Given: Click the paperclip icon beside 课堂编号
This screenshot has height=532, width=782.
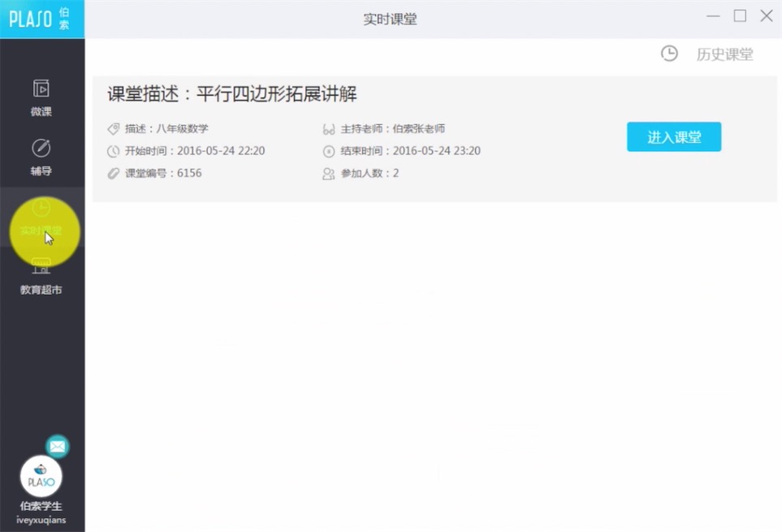Looking at the screenshot, I should pyautogui.click(x=113, y=173).
